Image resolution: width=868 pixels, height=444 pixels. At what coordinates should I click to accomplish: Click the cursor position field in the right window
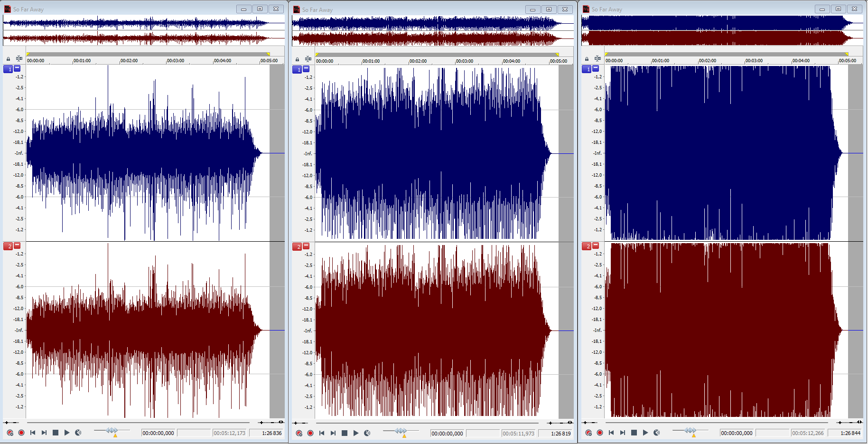click(x=737, y=433)
